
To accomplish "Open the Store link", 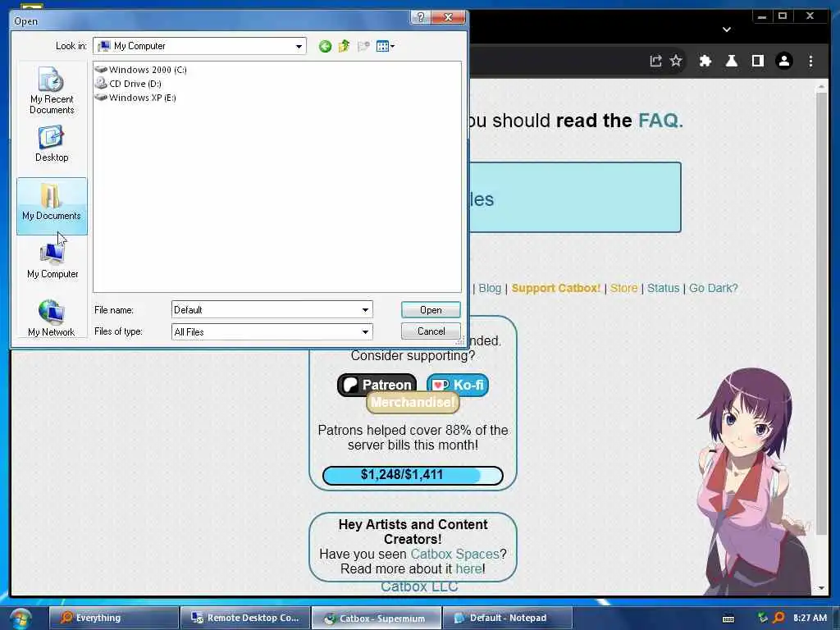I will tap(624, 288).
